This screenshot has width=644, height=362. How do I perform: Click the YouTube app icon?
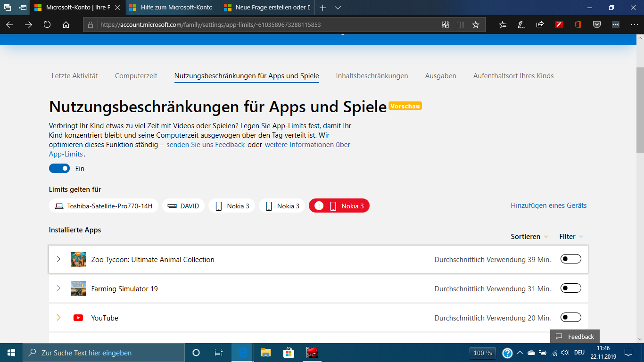(x=78, y=318)
